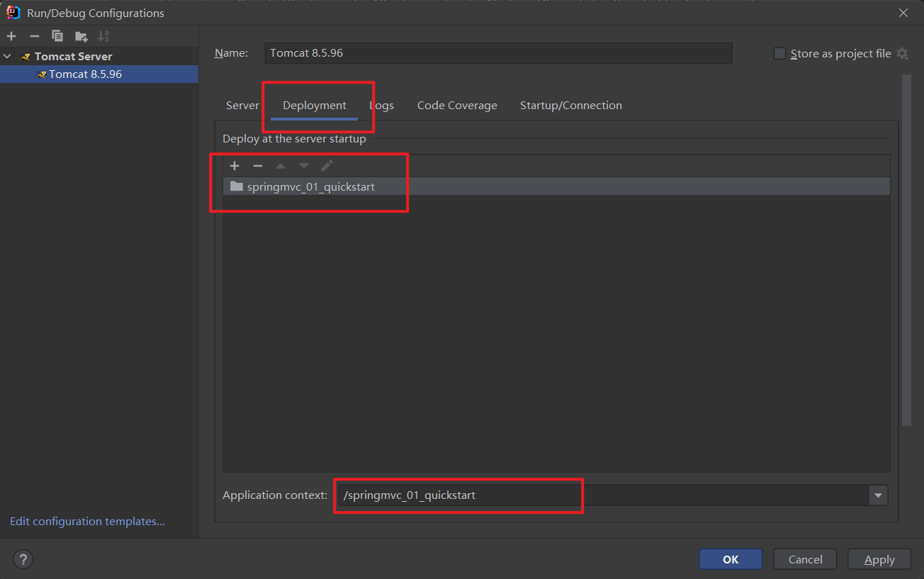Open the Application context dropdown arrow
The image size is (924, 579).
(879, 495)
